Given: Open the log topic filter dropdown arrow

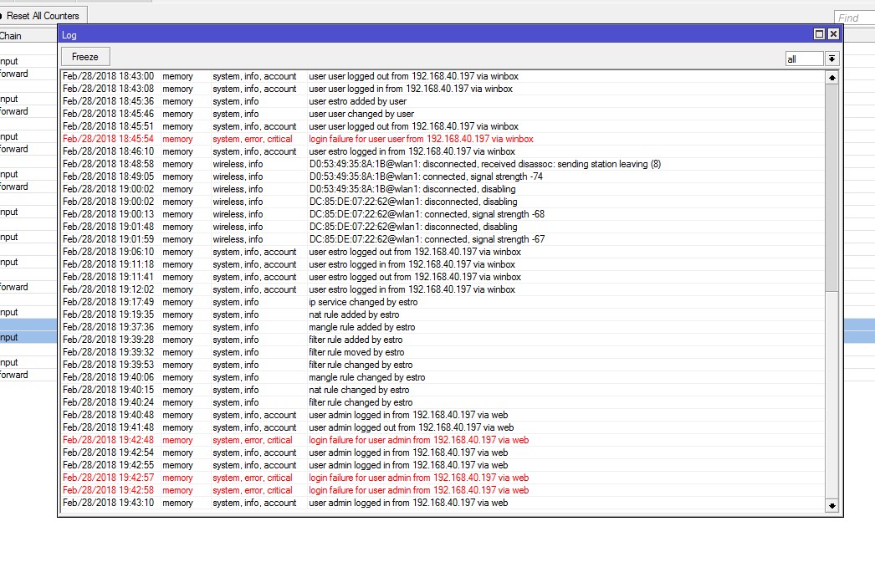Looking at the screenshot, I should (831, 59).
